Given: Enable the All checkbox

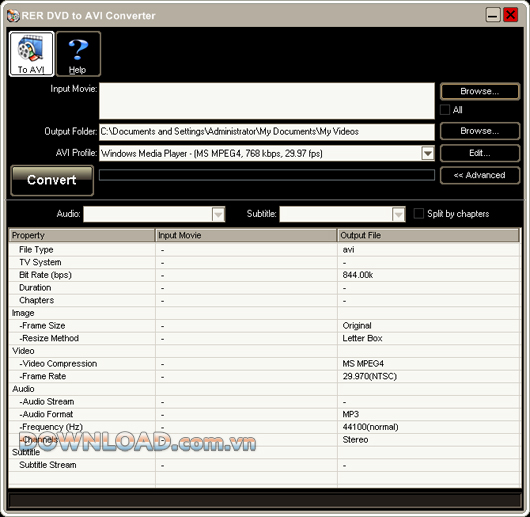Looking at the screenshot, I should point(445,110).
